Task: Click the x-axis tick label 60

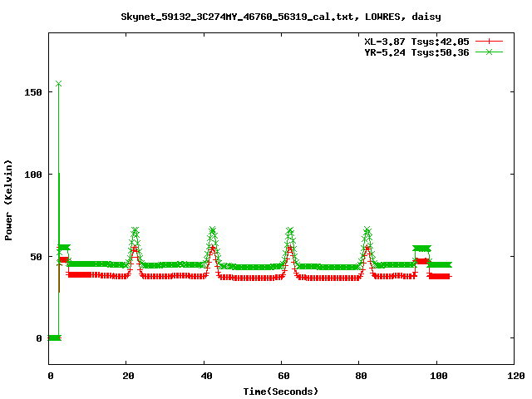Action: tap(283, 376)
